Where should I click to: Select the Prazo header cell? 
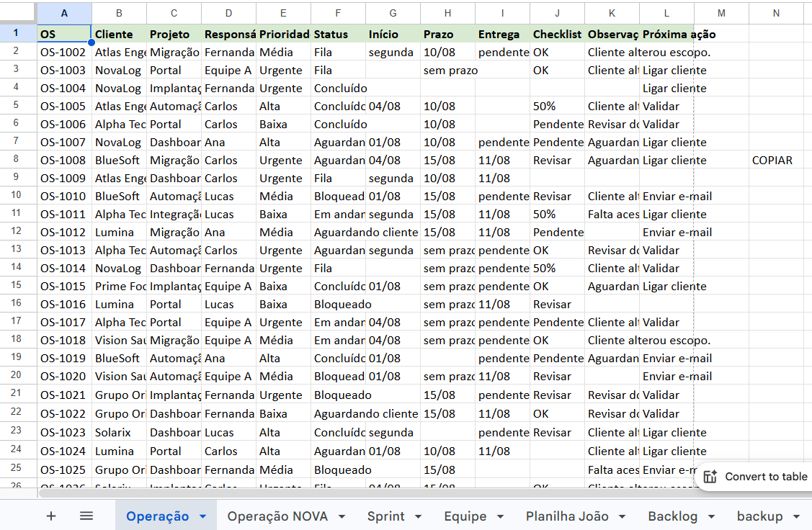[448, 34]
